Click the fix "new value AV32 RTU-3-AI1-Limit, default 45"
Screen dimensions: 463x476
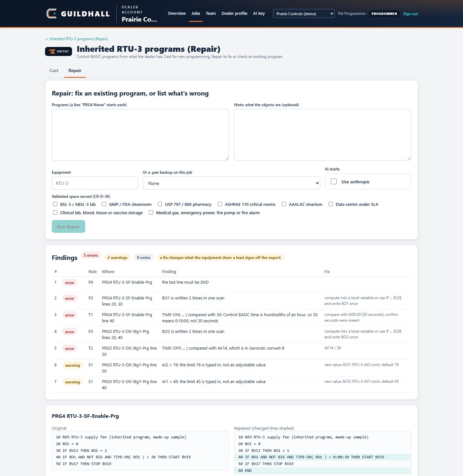coord(361,381)
